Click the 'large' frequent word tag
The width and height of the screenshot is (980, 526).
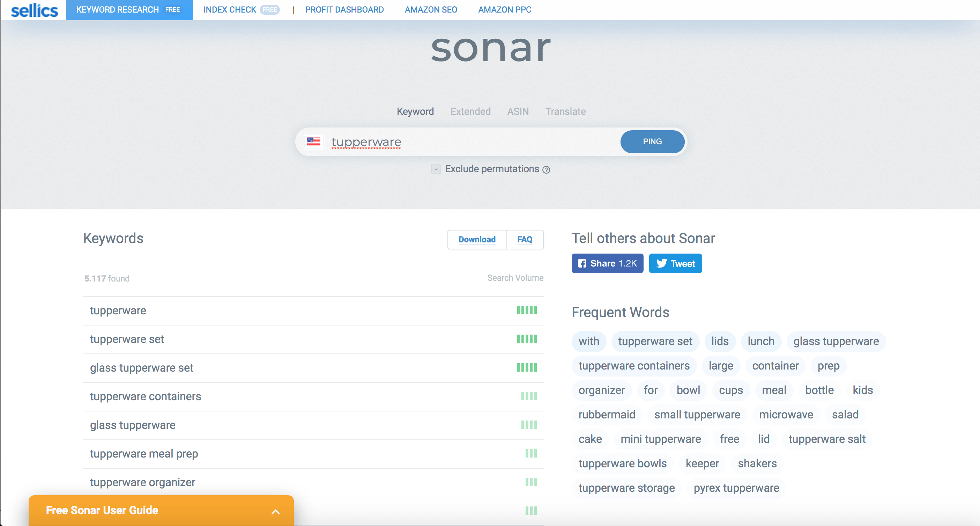click(721, 366)
